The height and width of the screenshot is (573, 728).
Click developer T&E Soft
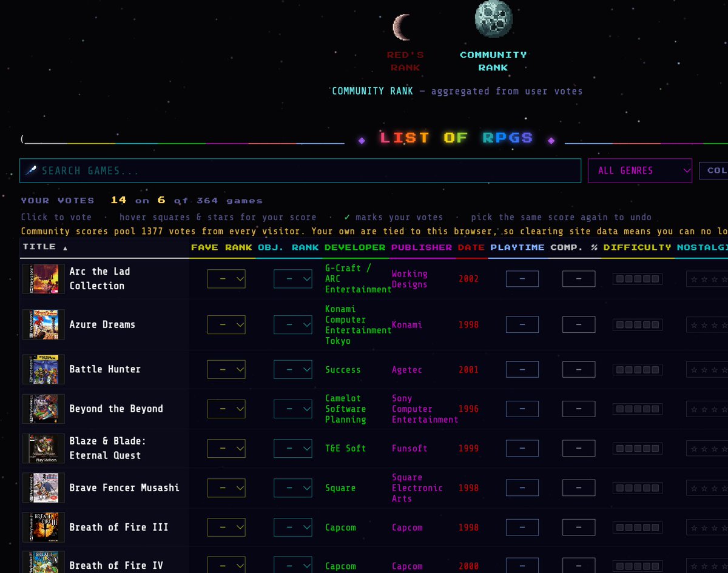point(346,448)
